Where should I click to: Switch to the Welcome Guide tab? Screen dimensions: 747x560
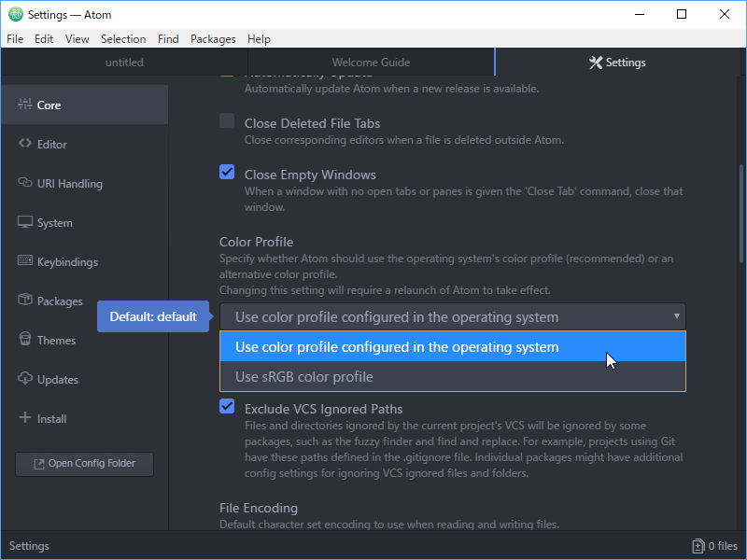[x=371, y=63]
